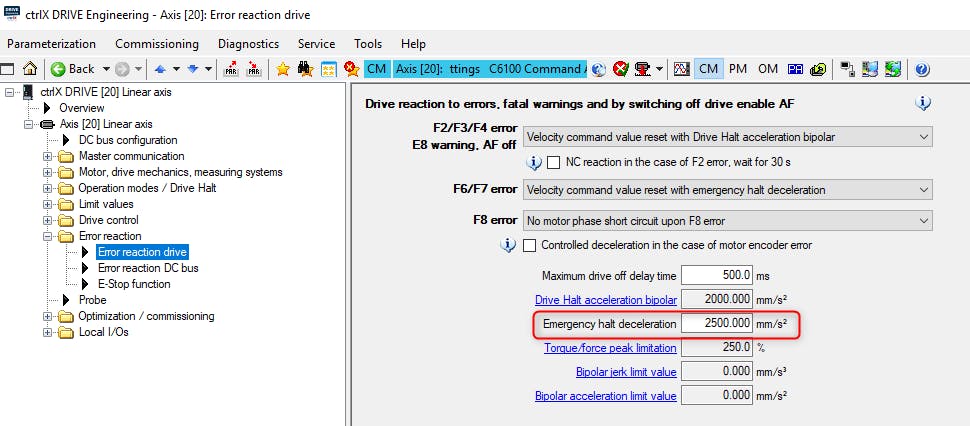This screenshot has width=970, height=426.
Task: Select E-Stop function tree item
Action: [x=134, y=284]
